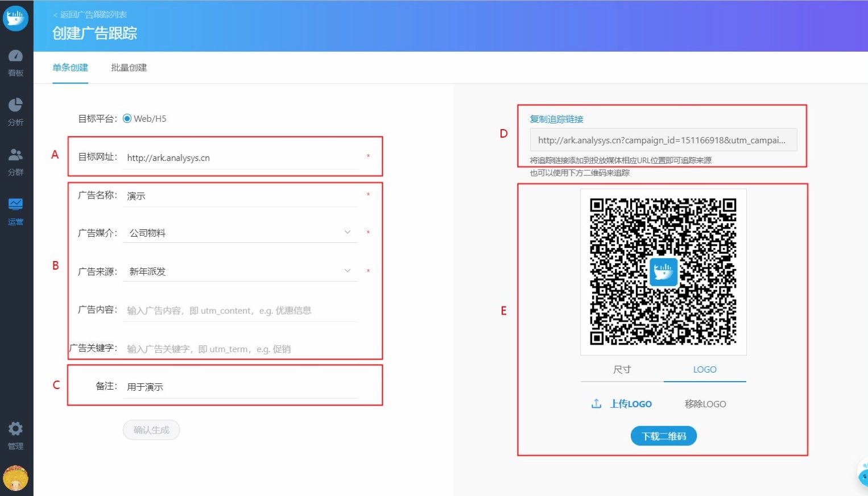Open the app logo in the sidebar
The width and height of the screenshot is (868, 496).
click(15, 18)
